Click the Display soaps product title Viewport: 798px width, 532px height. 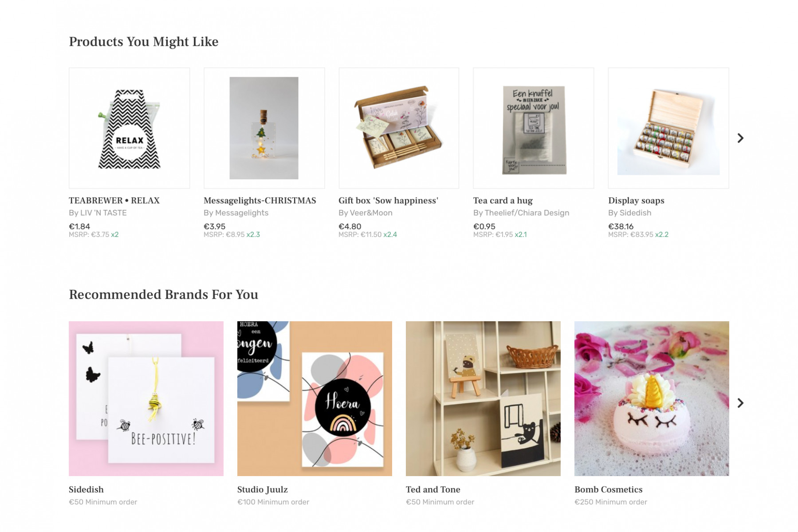pos(636,201)
